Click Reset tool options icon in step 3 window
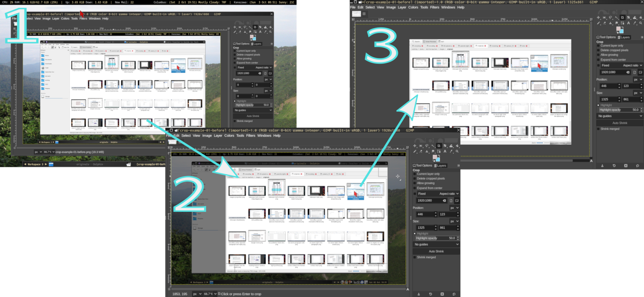Viewport: 644px width, 297px height. [x=637, y=166]
